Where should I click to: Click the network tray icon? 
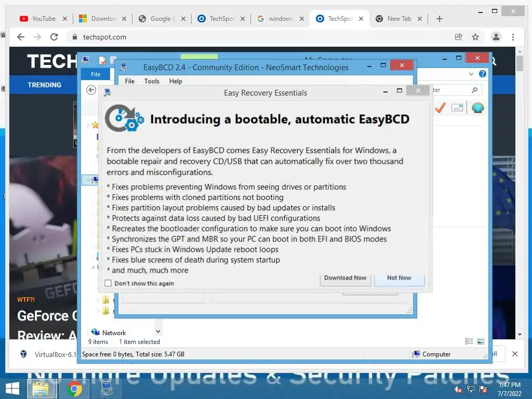[470, 389]
